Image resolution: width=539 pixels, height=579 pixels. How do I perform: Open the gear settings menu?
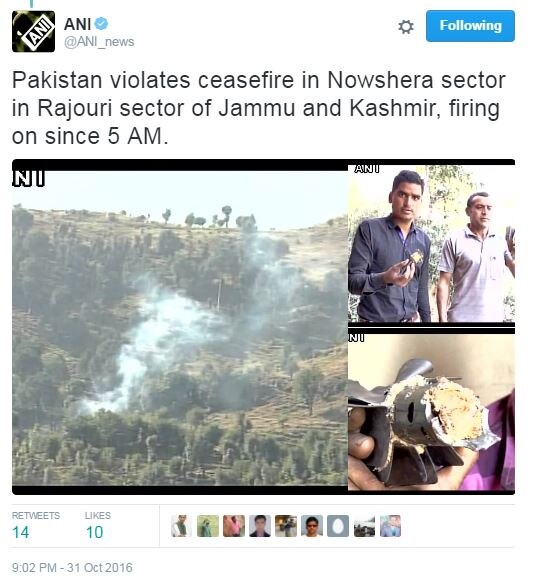(x=406, y=27)
